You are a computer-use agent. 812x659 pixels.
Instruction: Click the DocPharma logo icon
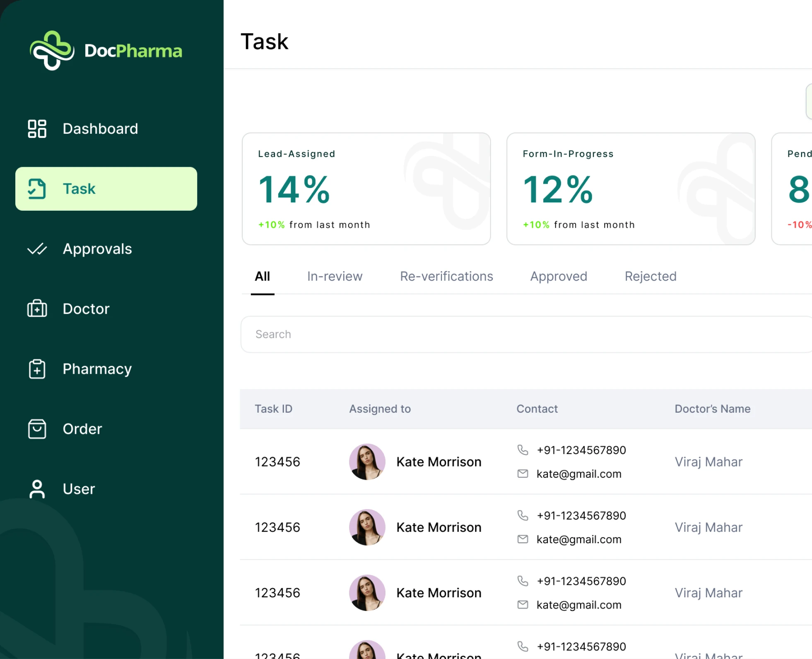pos(52,51)
